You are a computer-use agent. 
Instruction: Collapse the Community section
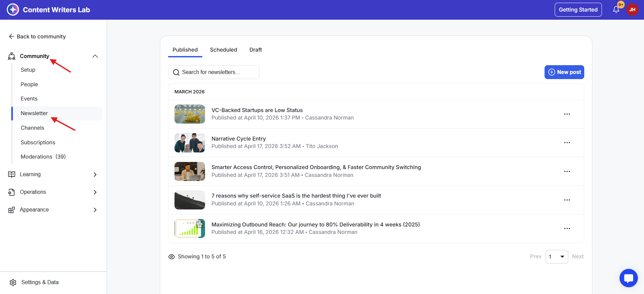pyautogui.click(x=95, y=56)
